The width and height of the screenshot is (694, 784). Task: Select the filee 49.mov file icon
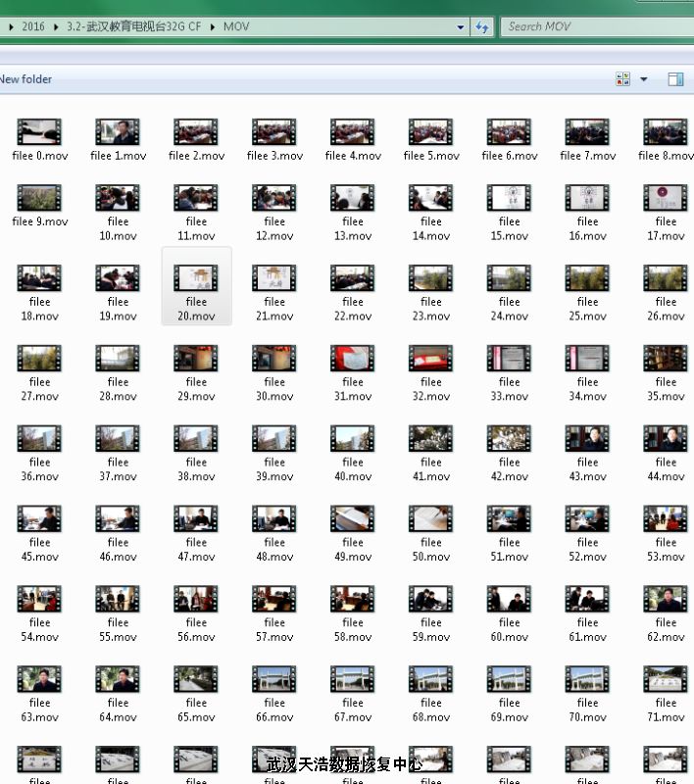pos(353,519)
